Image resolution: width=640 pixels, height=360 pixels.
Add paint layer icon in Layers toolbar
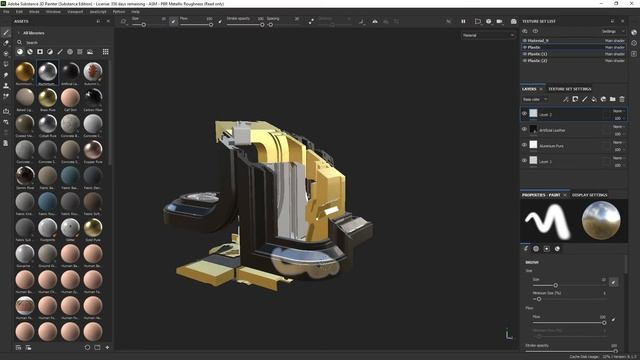pyautogui.click(x=584, y=99)
